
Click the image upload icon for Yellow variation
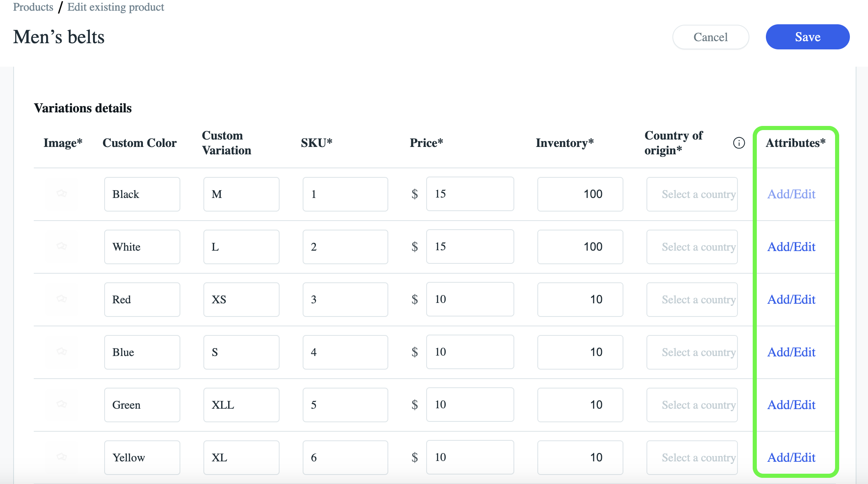tap(62, 457)
